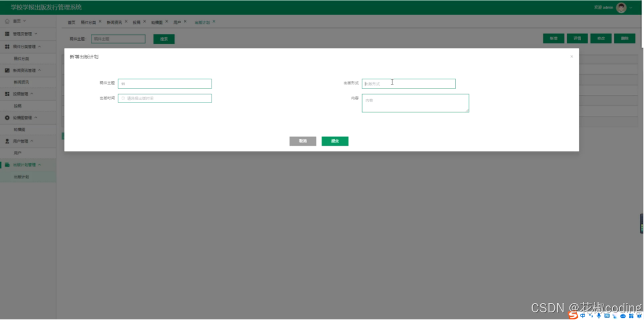The height and width of the screenshot is (320, 644).
Task: Close the 用户 tab with its X
Action: [x=185, y=22]
